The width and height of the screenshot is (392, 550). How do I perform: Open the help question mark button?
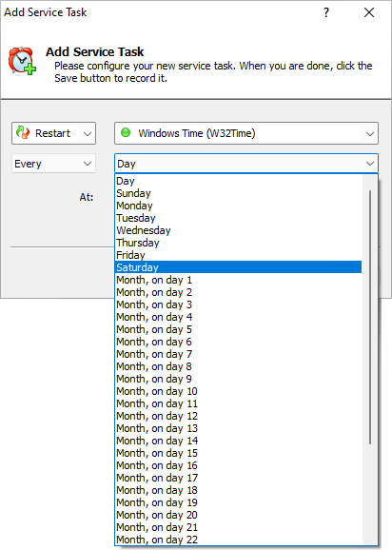326,12
